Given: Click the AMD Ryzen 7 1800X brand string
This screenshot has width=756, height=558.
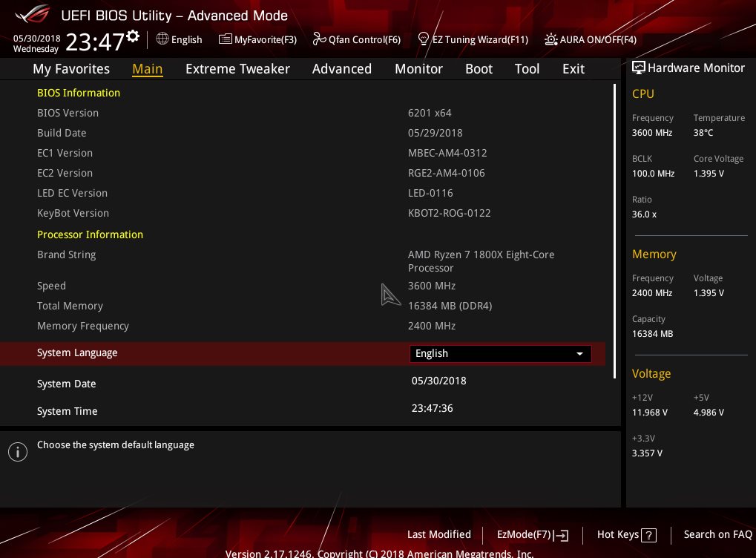Looking at the screenshot, I should coord(481,261).
